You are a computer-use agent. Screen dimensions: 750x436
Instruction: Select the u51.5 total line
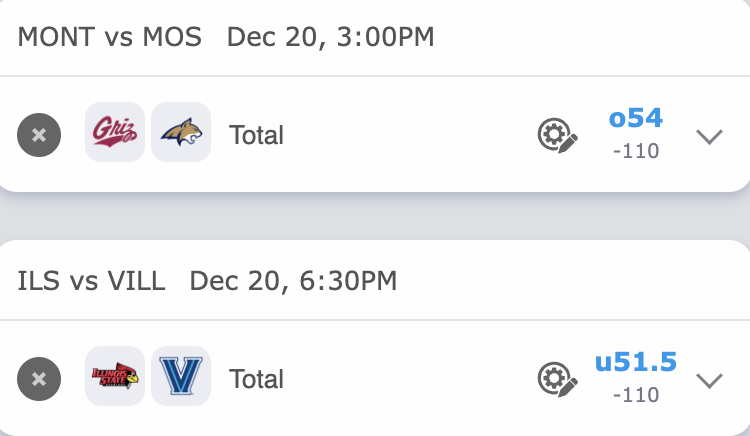pyautogui.click(x=636, y=362)
